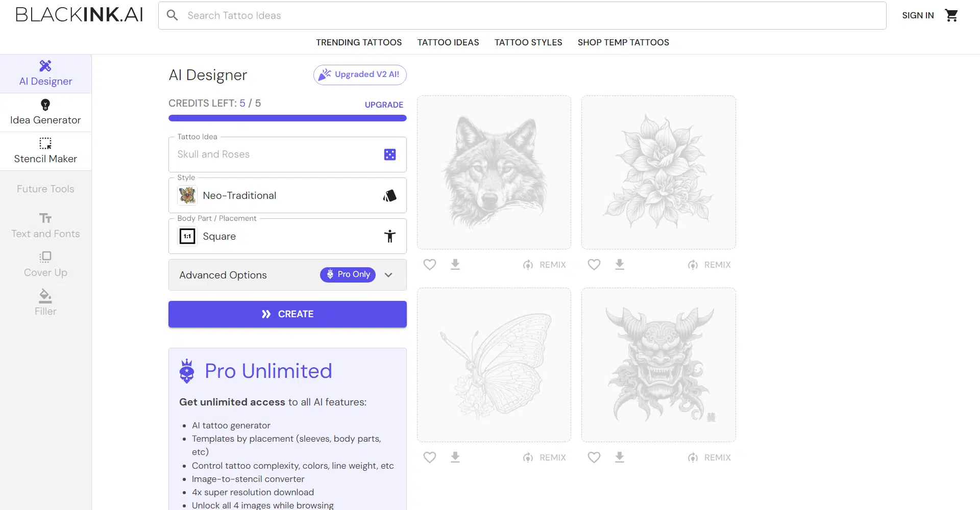Download the wolf tattoo design

[455, 264]
